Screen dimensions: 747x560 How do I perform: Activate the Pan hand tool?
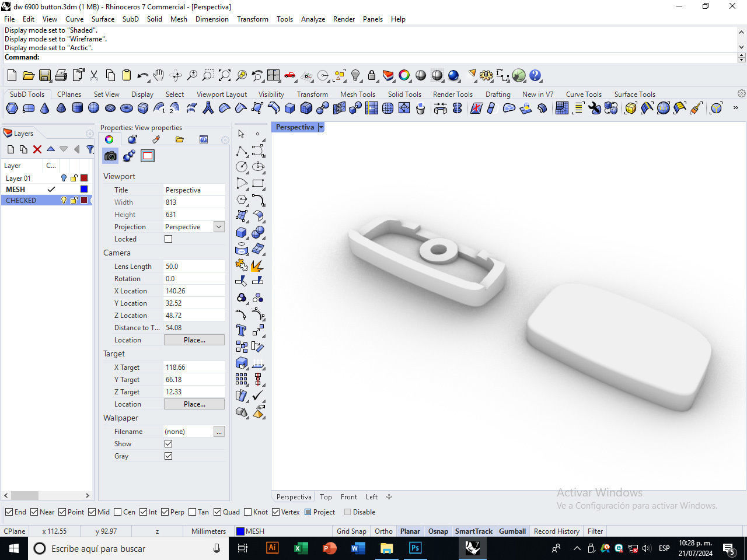coord(159,75)
